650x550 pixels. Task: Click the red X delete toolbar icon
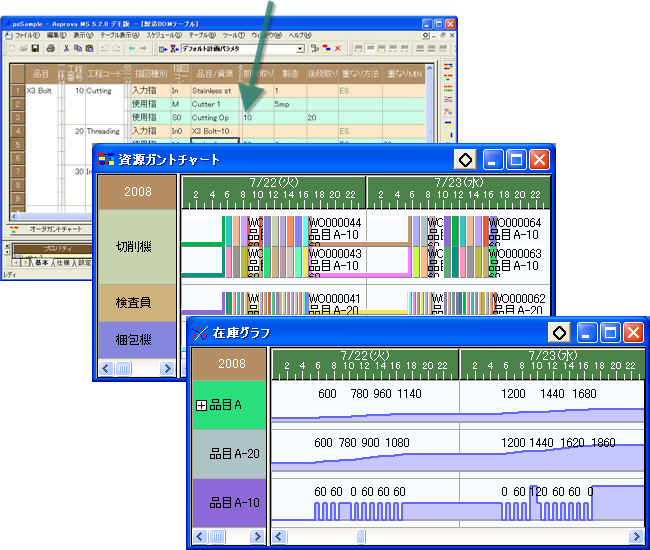click(338, 48)
